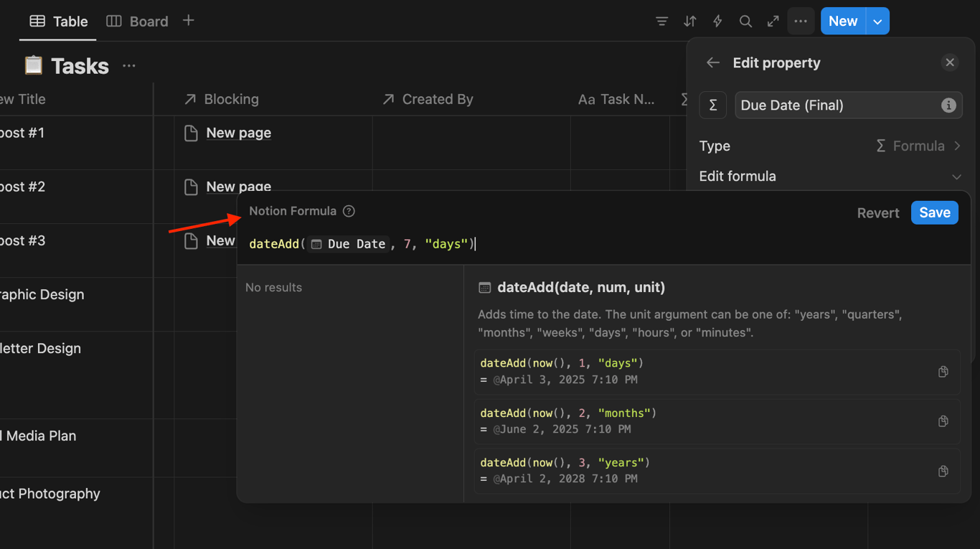This screenshot has height=549, width=980.
Task: Open dropdown arrow beside New button
Action: (x=877, y=22)
